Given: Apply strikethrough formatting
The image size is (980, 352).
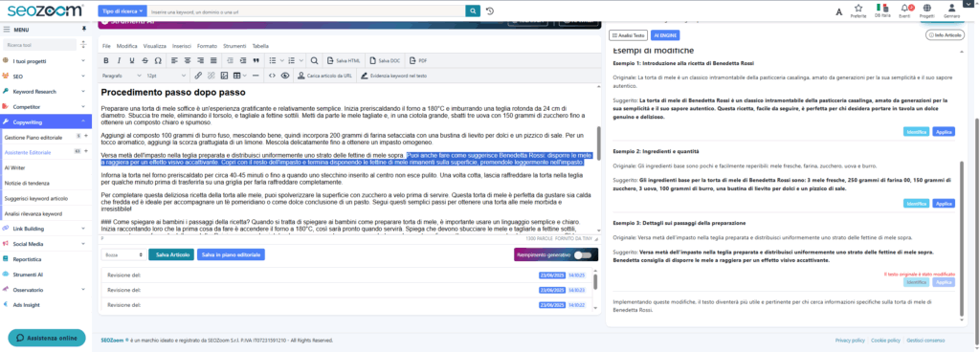Looking at the screenshot, I should tap(145, 60).
